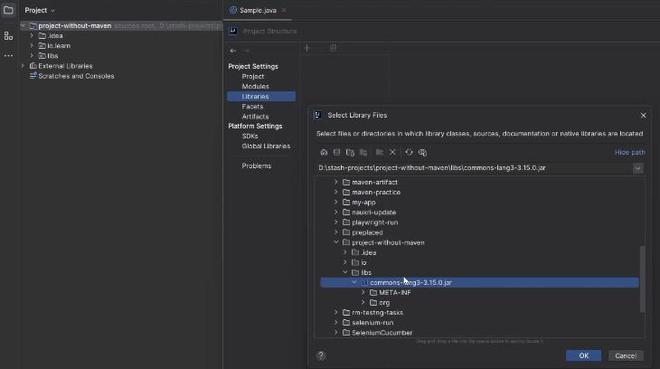
Task: Open the Project tool window folder icon
Action: point(8,10)
